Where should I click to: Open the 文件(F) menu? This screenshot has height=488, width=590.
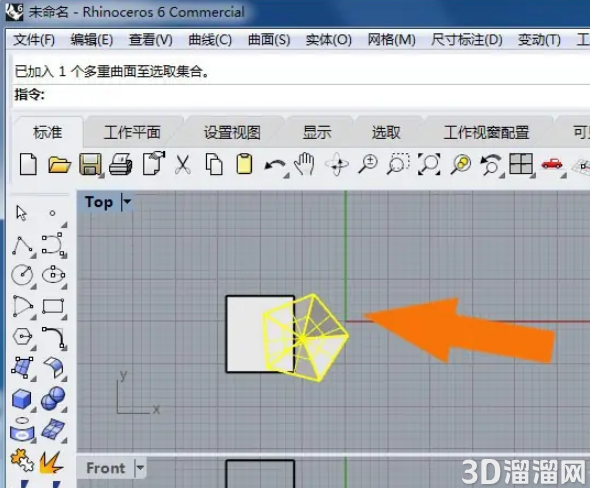[34, 40]
